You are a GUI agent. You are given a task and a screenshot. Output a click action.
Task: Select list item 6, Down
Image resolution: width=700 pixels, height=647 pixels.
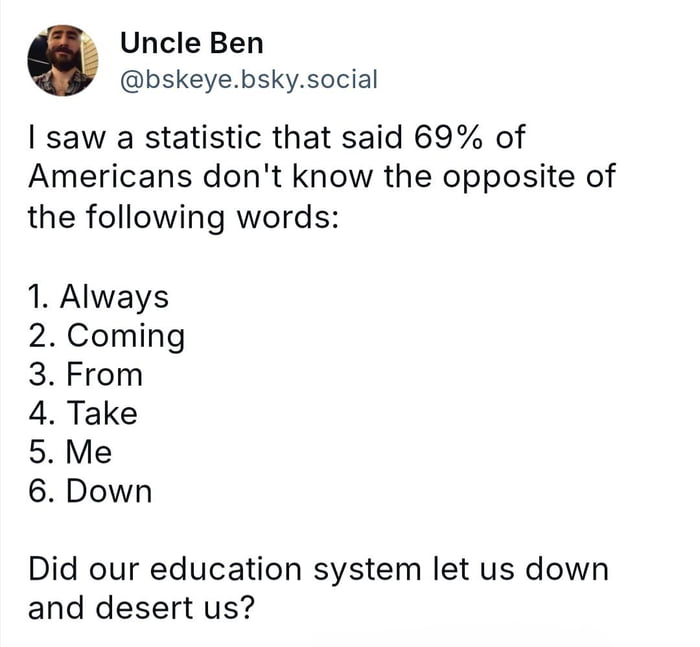point(90,491)
